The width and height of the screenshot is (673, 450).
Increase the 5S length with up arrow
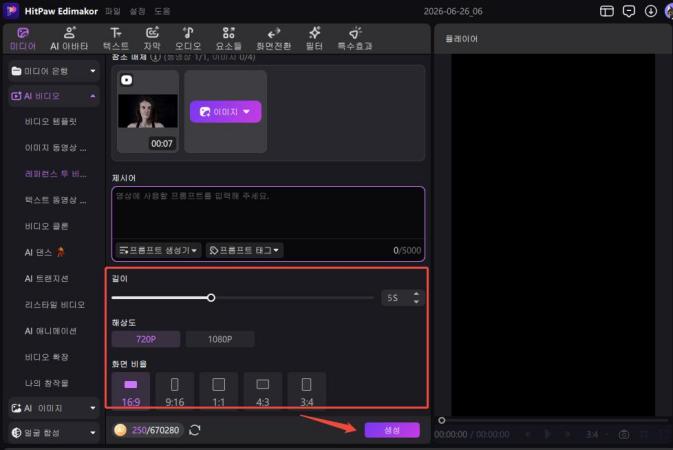coord(416,294)
